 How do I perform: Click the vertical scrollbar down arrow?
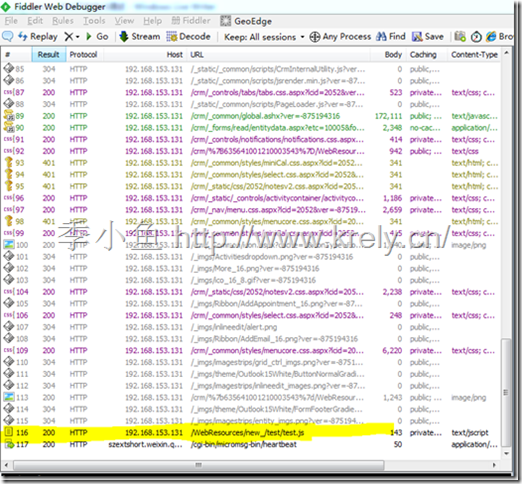506,453
